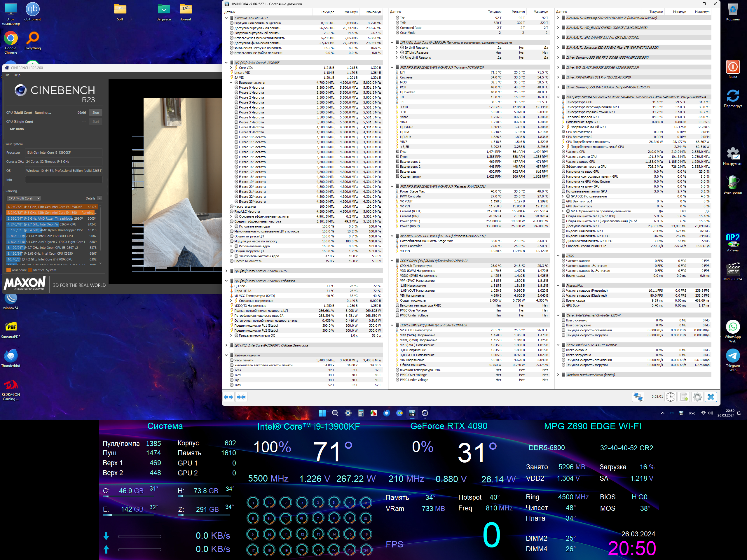Viewport: 747px width, 560px height.
Task: Open the CPU (Multi Core) ranking dropdown
Action: pos(24,199)
